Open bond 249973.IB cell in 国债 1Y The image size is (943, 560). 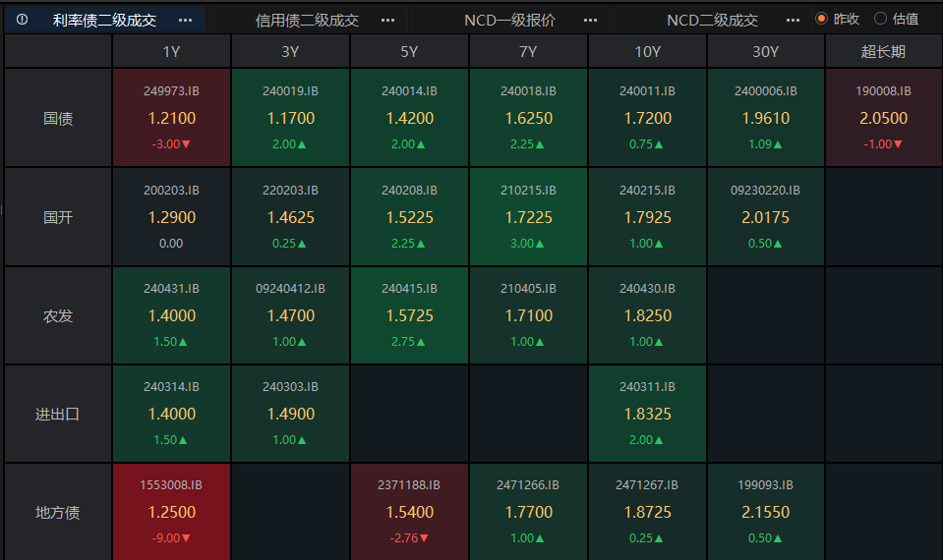tap(172, 118)
